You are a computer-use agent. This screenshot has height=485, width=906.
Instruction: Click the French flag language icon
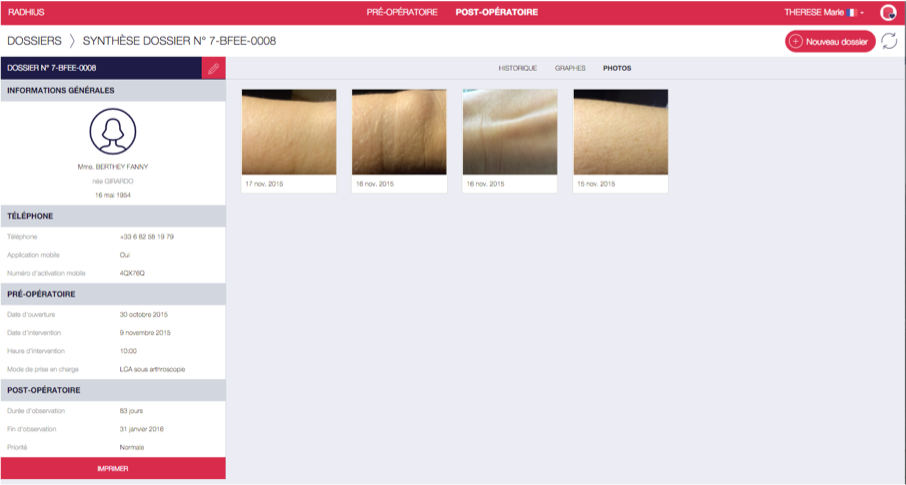pyautogui.click(x=852, y=12)
